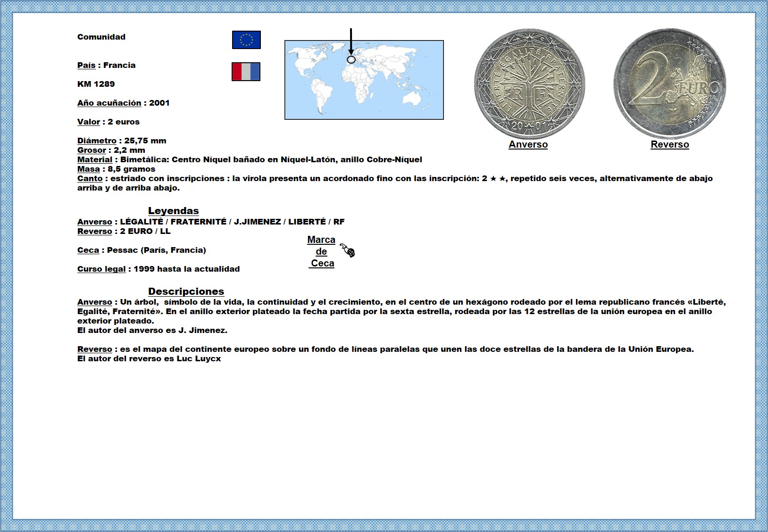Click the mint mark cornucopia icon
The image size is (768, 532).
click(348, 250)
